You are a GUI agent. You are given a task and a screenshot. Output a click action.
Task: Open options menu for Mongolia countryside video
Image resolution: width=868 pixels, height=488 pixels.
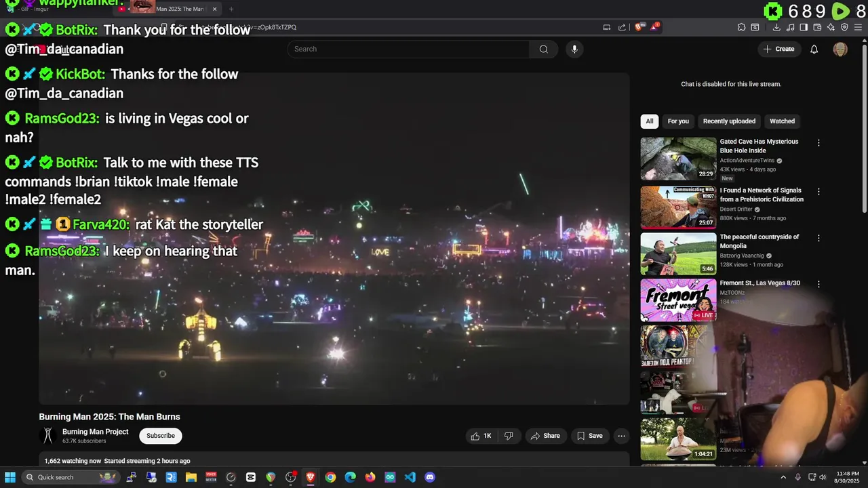coord(818,238)
